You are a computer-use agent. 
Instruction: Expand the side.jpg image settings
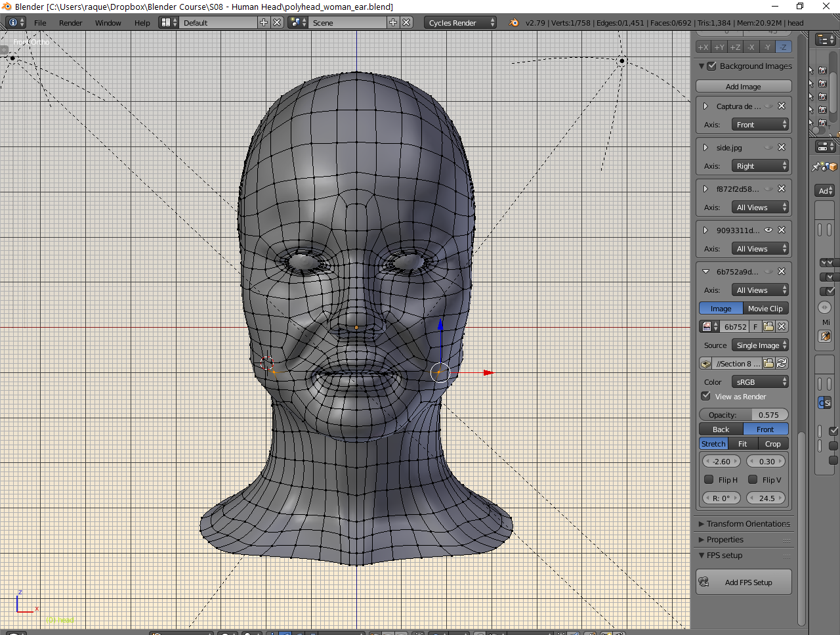tap(705, 147)
